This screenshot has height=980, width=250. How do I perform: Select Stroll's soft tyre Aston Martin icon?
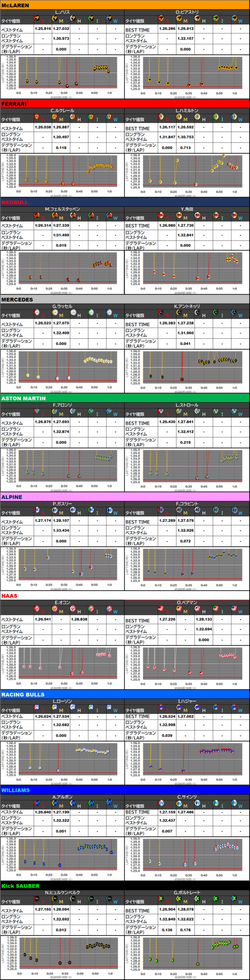pyautogui.click(x=161, y=412)
